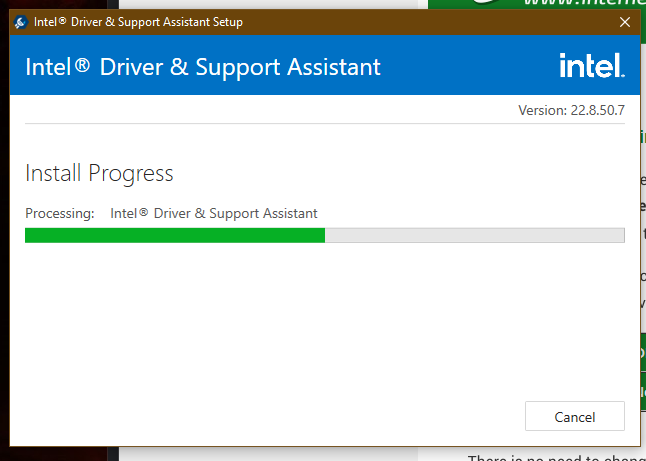Screen dimensions: 646x461
Task: Click the gray unfilled part of progress bar
Action: click(x=474, y=235)
